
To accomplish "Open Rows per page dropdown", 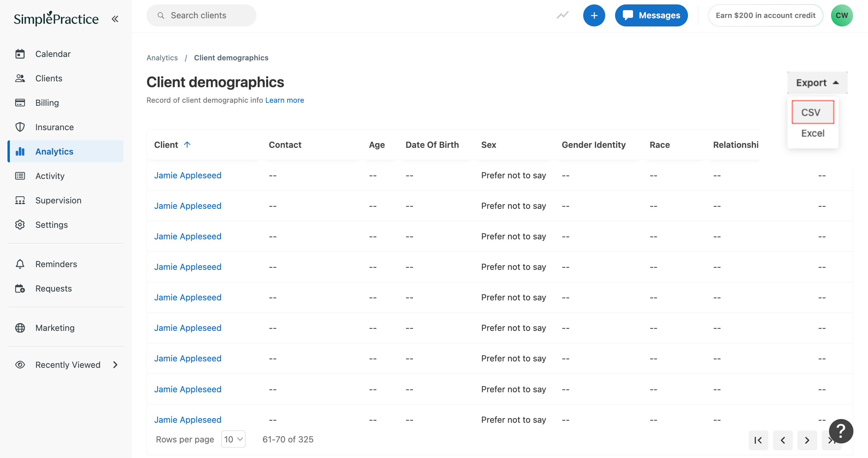I will (x=233, y=439).
